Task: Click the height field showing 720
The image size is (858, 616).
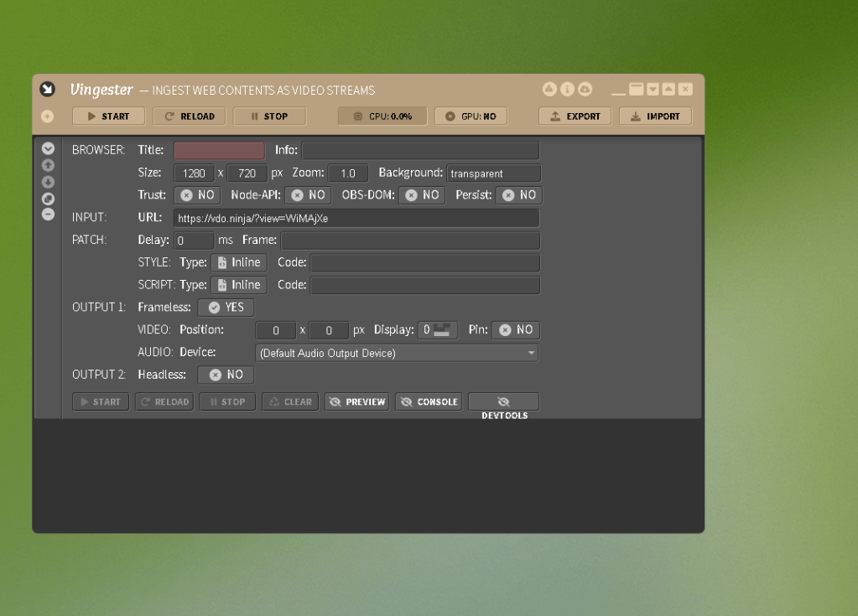Action: [x=247, y=173]
